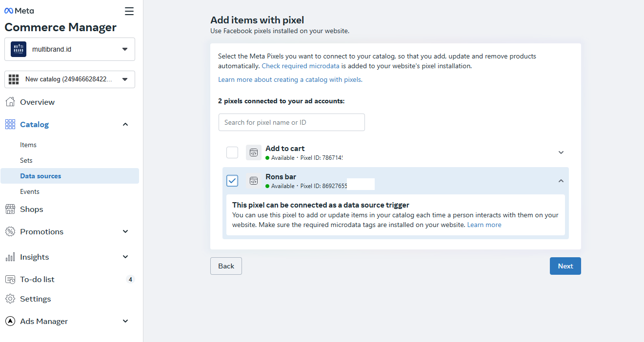Open the To-do list badge showing 4
644x342 pixels.
130,280
